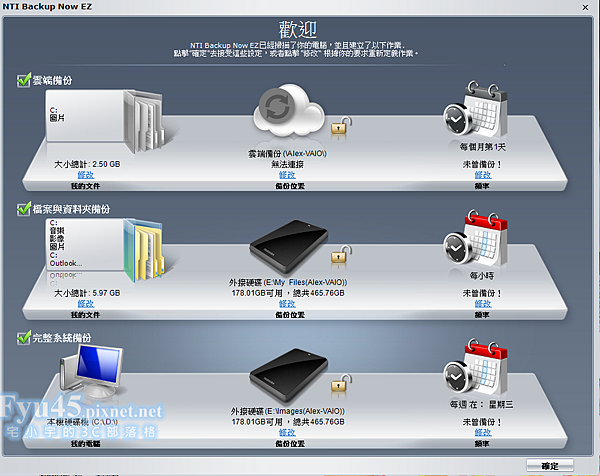Modify the 每週在:星期三 schedule
This screenshot has height=476, width=600.
tap(483, 432)
